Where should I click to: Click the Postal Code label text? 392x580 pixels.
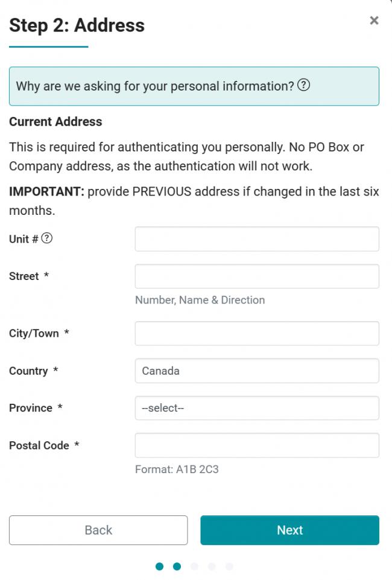39,445
